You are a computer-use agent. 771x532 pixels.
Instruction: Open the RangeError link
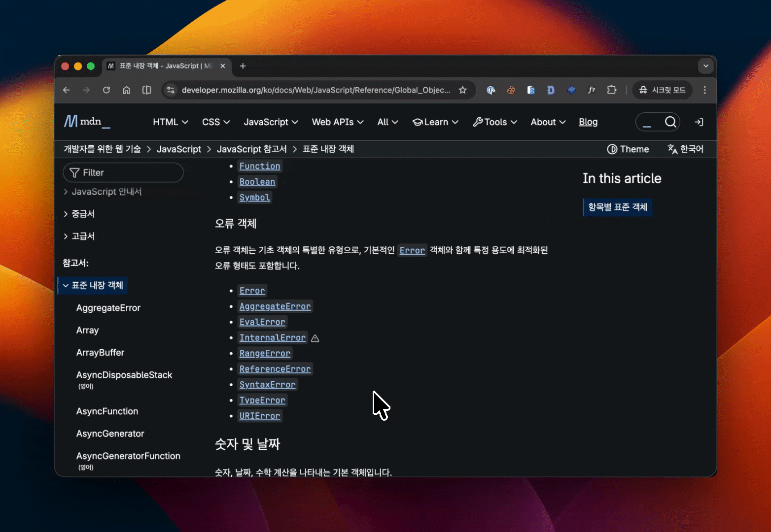pyautogui.click(x=265, y=354)
